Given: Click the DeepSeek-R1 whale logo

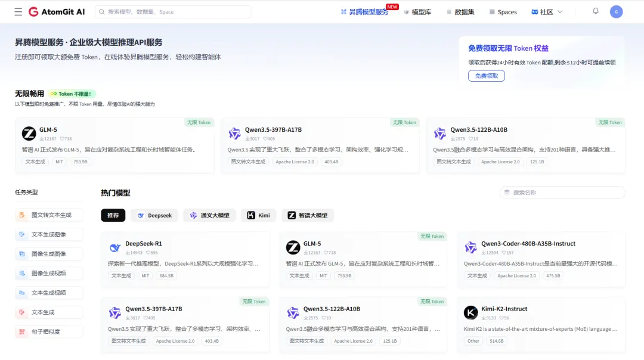Looking at the screenshot, I should point(114,247).
